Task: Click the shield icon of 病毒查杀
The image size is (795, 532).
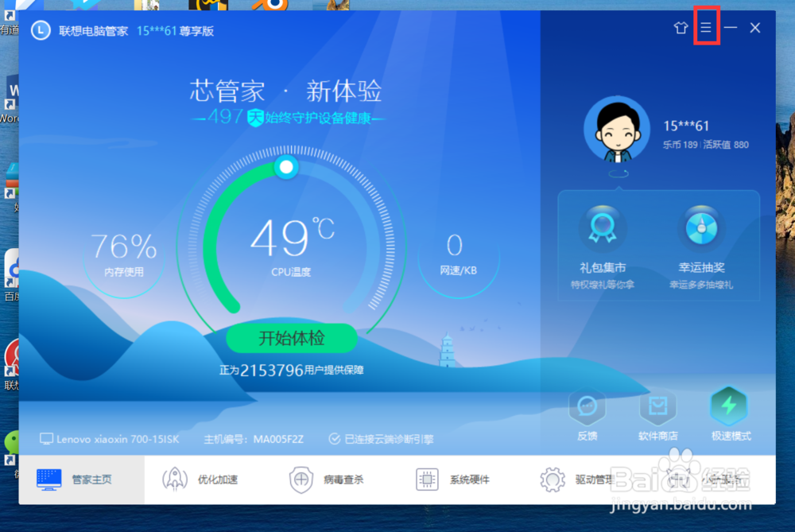Action: point(301,480)
